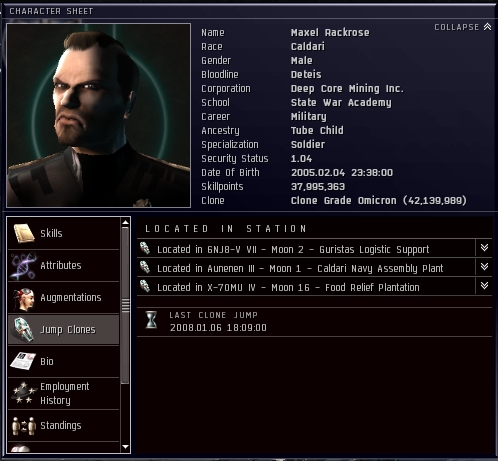Click the Maxel Rackrose character portrait

(x=99, y=115)
